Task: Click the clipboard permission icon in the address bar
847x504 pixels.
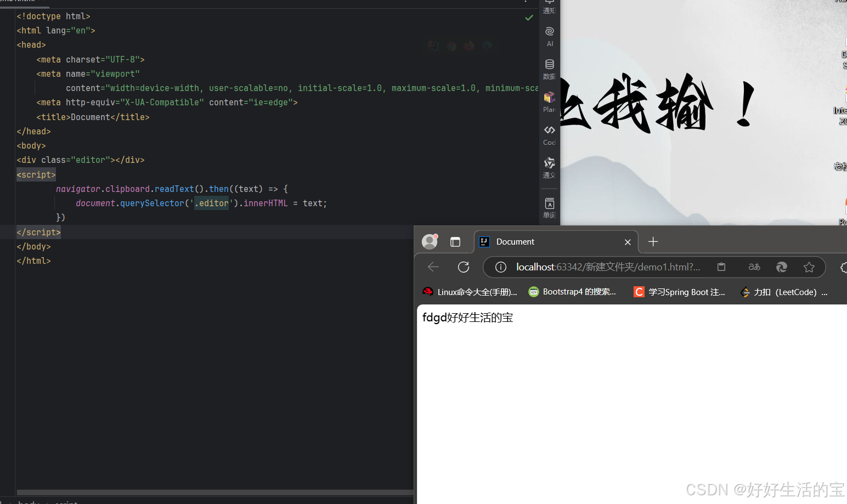Action: click(x=721, y=267)
